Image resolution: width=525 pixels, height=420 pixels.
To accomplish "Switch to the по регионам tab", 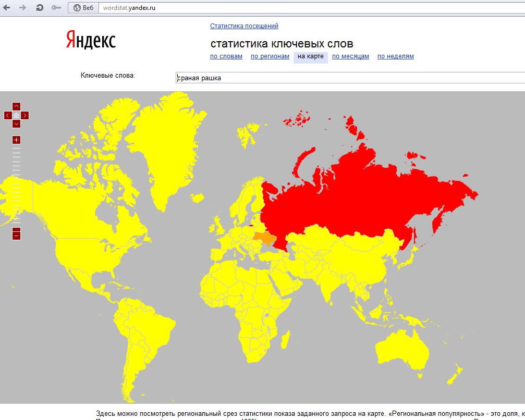I will click(270, 56).
